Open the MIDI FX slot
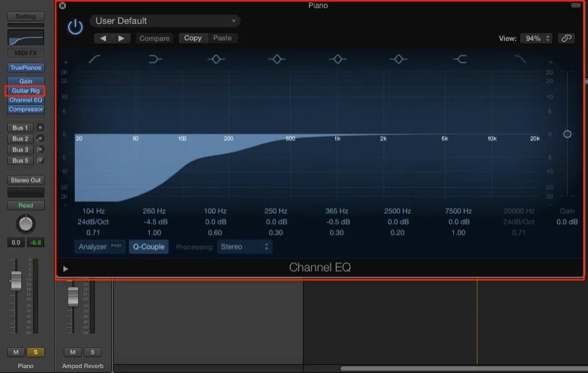This screenshot has height=373, width=588. point(26,53)
